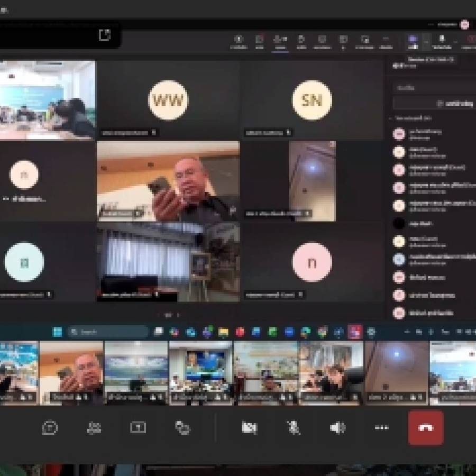The height and width of the screenshot is (476, 476).
Task: Show hidden icons in the system tray
Action: 407,332
